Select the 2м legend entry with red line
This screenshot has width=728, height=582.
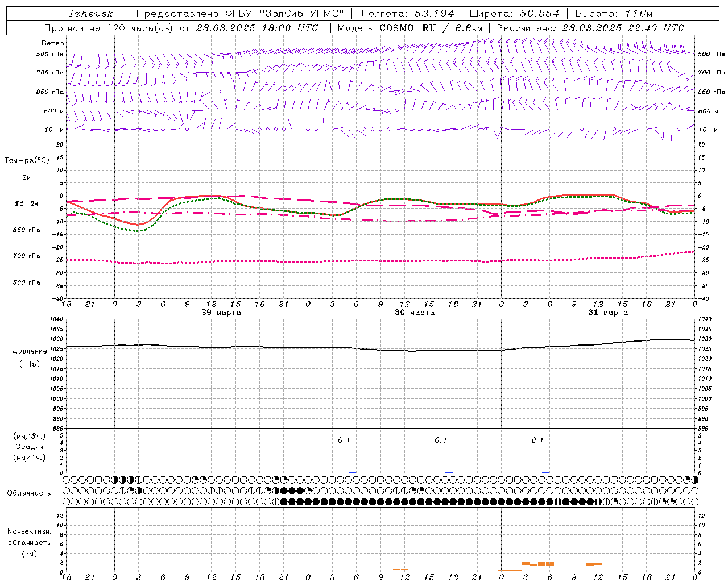click(27, 180)
